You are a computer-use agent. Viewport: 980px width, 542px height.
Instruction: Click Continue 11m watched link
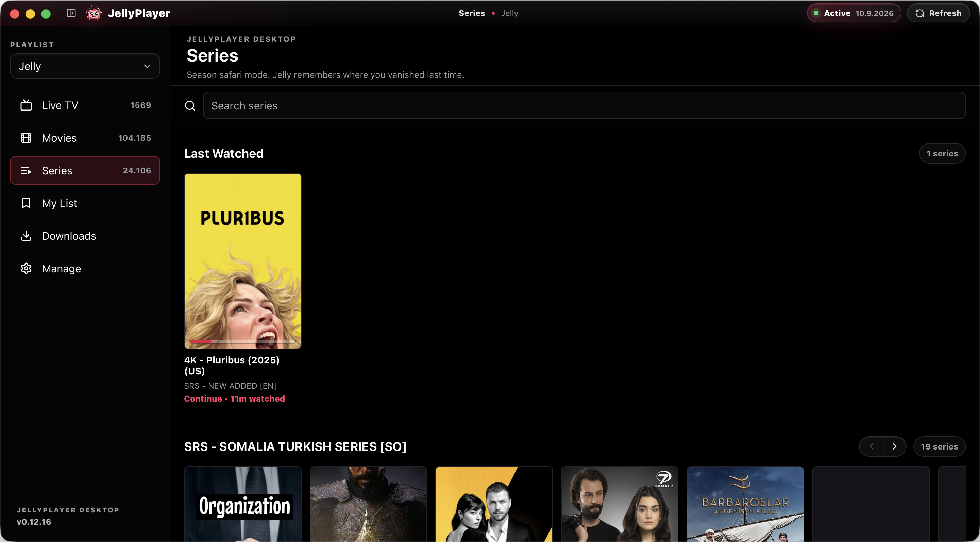(234, 399)
